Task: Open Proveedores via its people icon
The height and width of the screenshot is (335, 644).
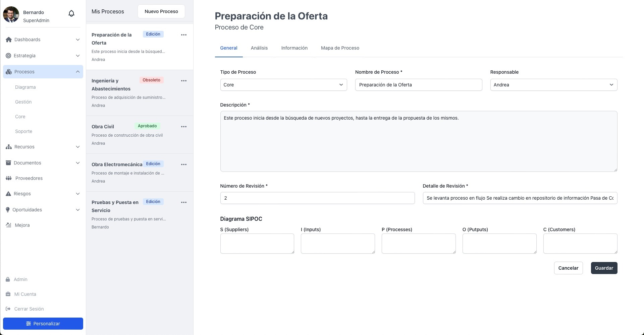Action: pyautogui.click(x=9, y=178)
